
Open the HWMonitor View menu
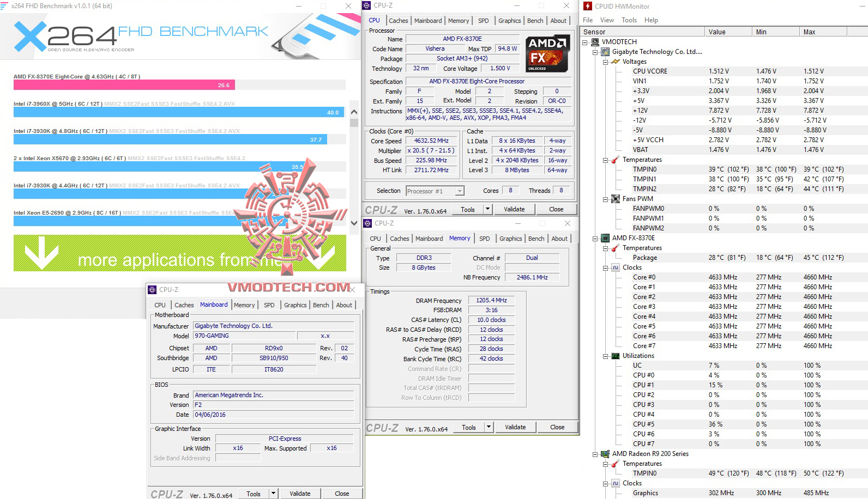(x=607, y=20)
